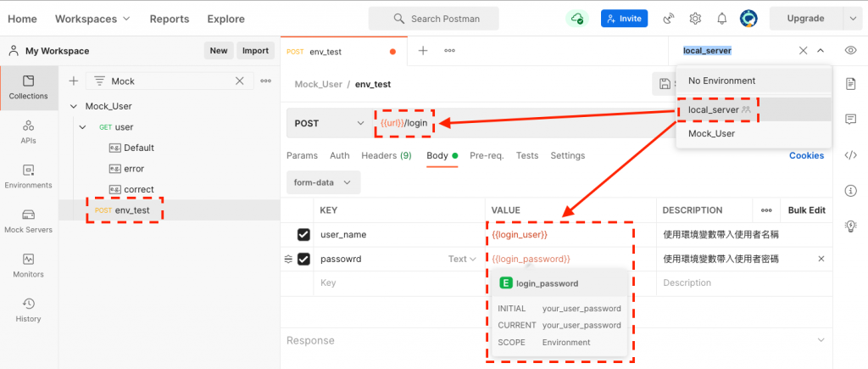The width and height of the screenshot is (868, 369).
Task: Open the Monitors sidebar panel
Action: pyautogui.click(x=29, y=266)
